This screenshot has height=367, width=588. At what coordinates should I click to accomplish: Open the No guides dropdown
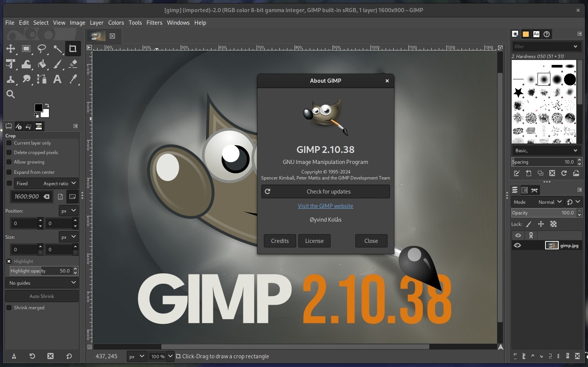42,283
